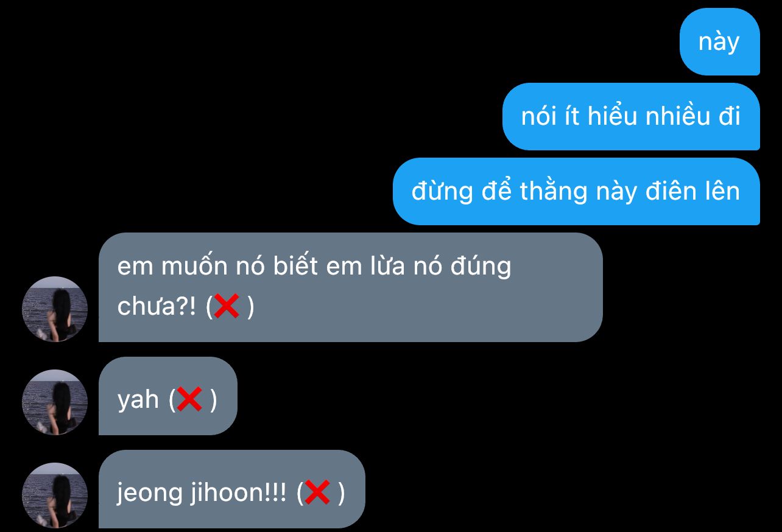Click the red X emoji after "chưa?!"

point(227,306)
